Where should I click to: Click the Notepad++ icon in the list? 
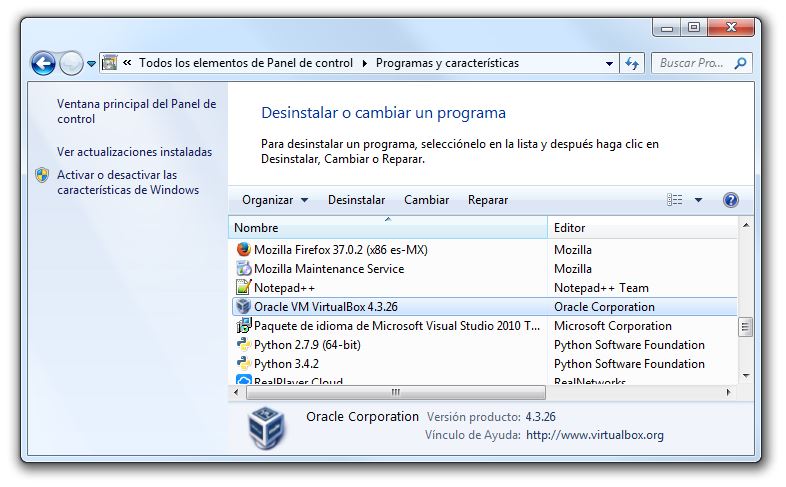244,287
